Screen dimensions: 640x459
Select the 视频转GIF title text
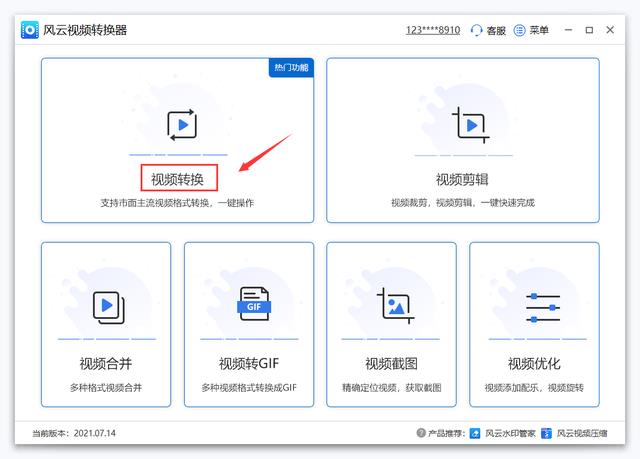[x=249, y=363]
